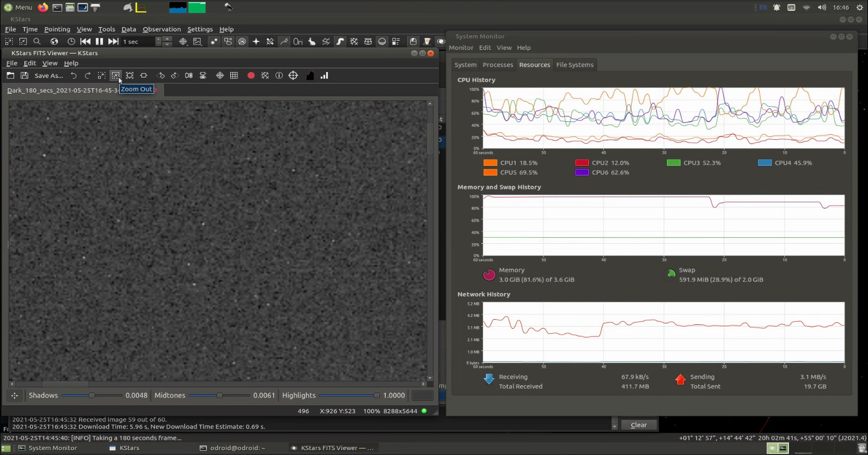The image size is (868, 455).
Task: Launch Firefox from the top panel
Action: [43, 8]
